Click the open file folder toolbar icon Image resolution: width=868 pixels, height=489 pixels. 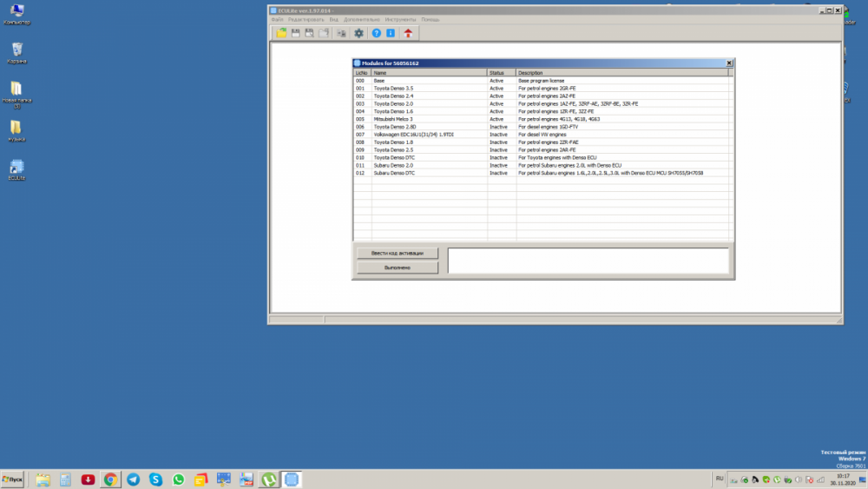pyautogui.click(x=282, y=33)
